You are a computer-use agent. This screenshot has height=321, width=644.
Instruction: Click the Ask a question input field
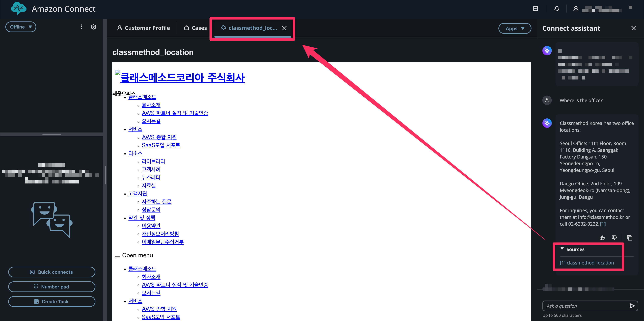[585, 306]
